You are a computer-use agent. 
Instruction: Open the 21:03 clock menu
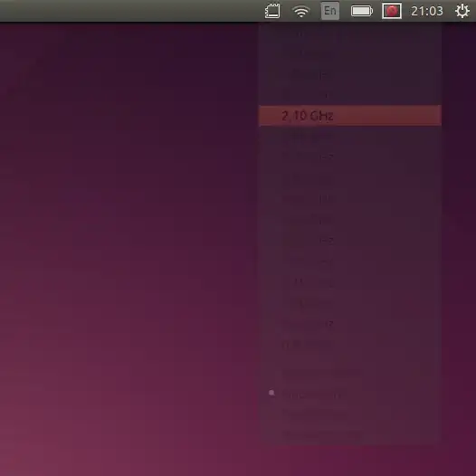point(427,11)
